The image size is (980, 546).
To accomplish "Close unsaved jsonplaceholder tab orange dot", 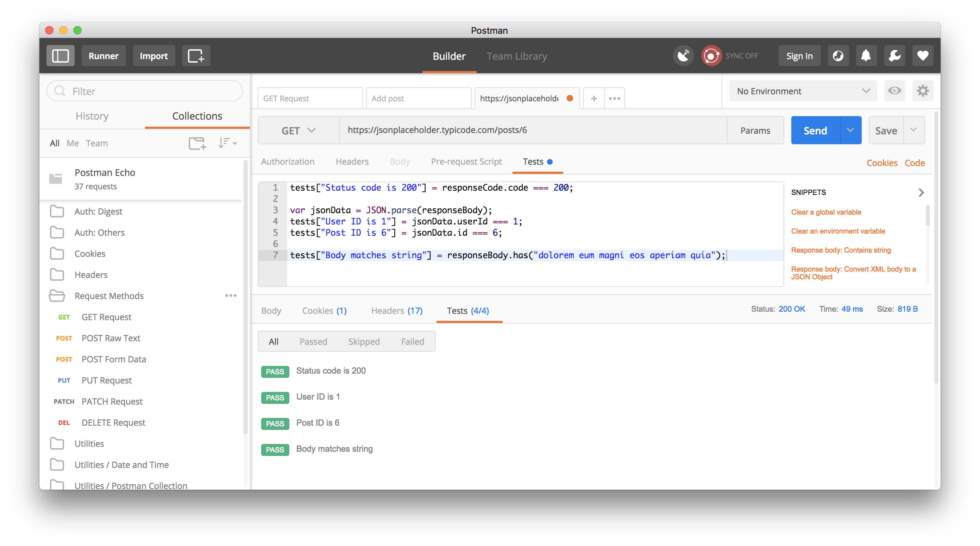I will (570, 98).
